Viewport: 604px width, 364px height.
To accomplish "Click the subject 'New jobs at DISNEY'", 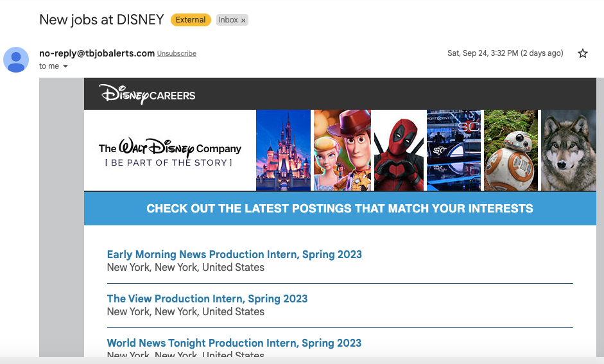I will pos(101,20).
